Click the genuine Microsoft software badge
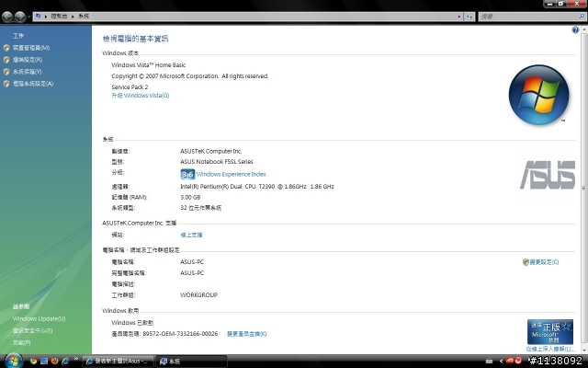588x368 pixels. 549,332
